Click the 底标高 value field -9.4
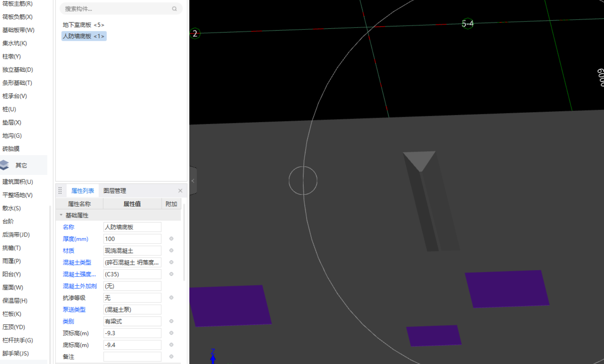The width and height of the screenshot is (604, 364). 132,345
